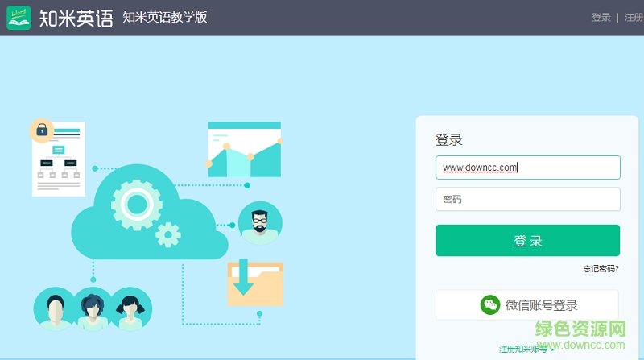The width and height of the screenshot is (644, 360).
Task: Open the 忘记密码? link
Action: 601,269
